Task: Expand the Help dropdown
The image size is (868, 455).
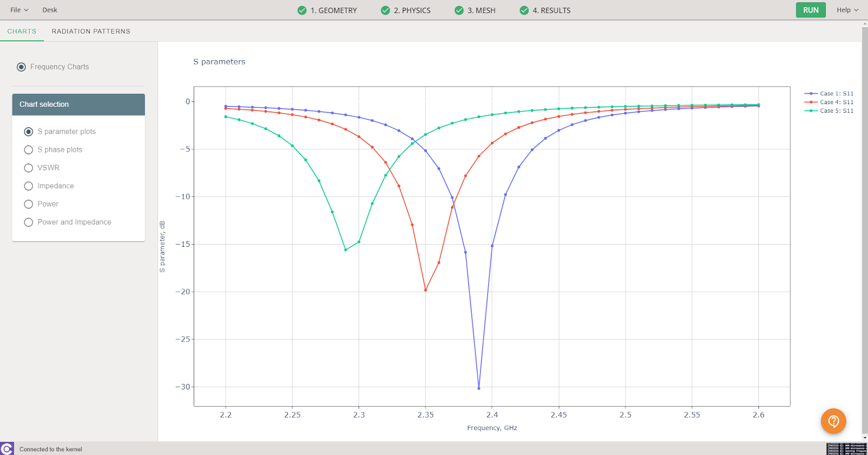Action: tap(847, 10)
